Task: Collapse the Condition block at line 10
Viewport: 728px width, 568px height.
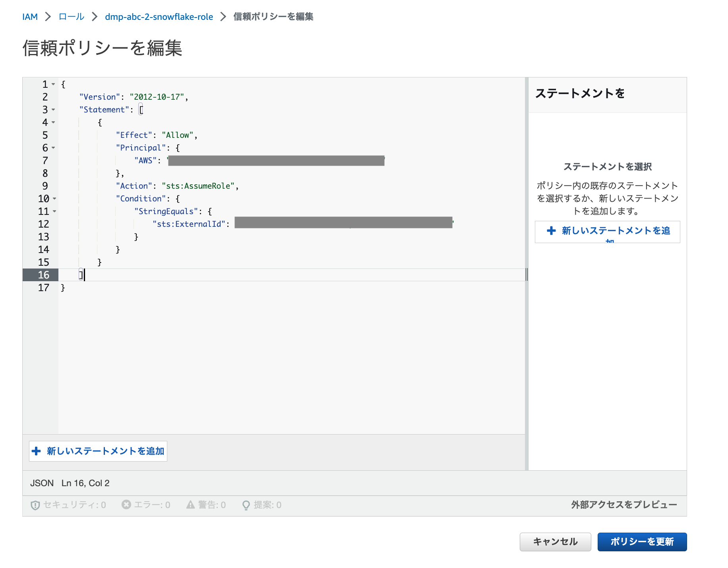Action: point(54,199)
